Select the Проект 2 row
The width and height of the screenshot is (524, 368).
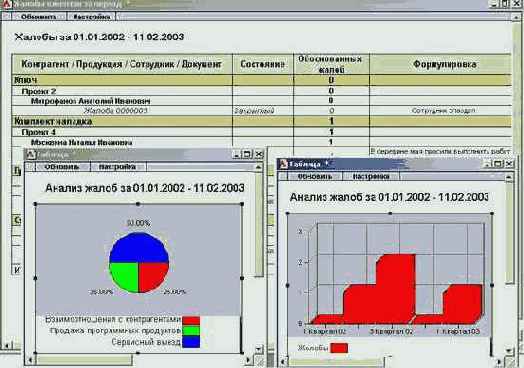pos(262,91)
